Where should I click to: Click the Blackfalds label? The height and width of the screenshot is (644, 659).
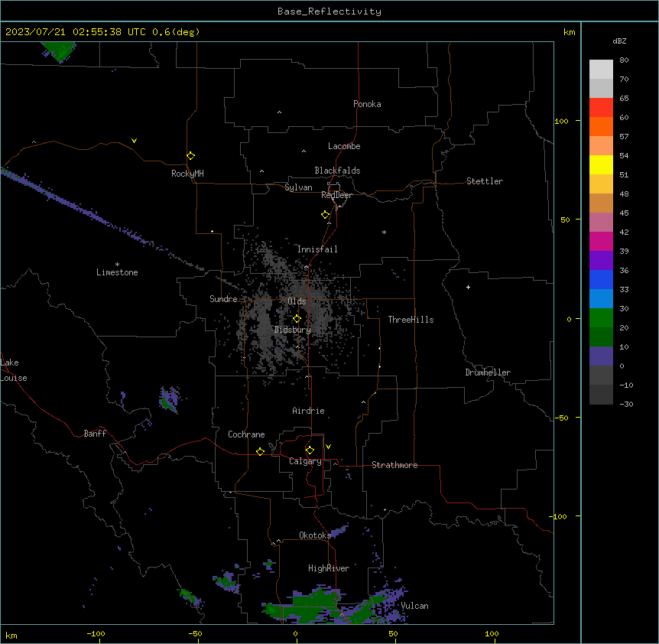[x=337, y=171]
